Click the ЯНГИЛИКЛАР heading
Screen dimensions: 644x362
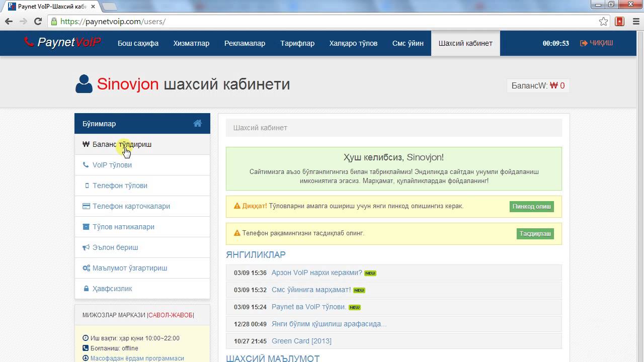click(256, 255)
